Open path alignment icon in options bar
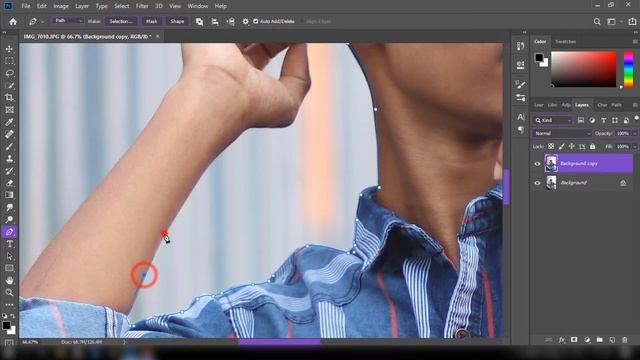 pos(215,22)
